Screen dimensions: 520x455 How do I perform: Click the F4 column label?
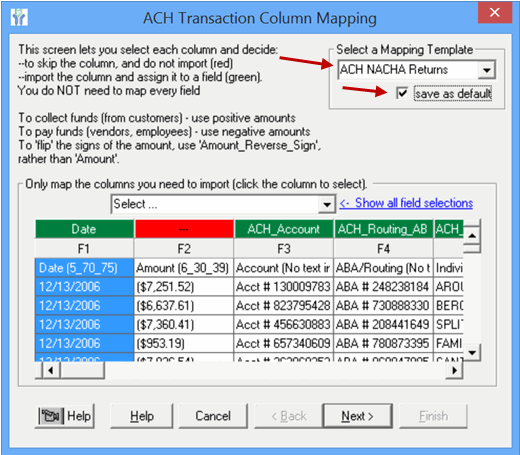coord(384,249)
